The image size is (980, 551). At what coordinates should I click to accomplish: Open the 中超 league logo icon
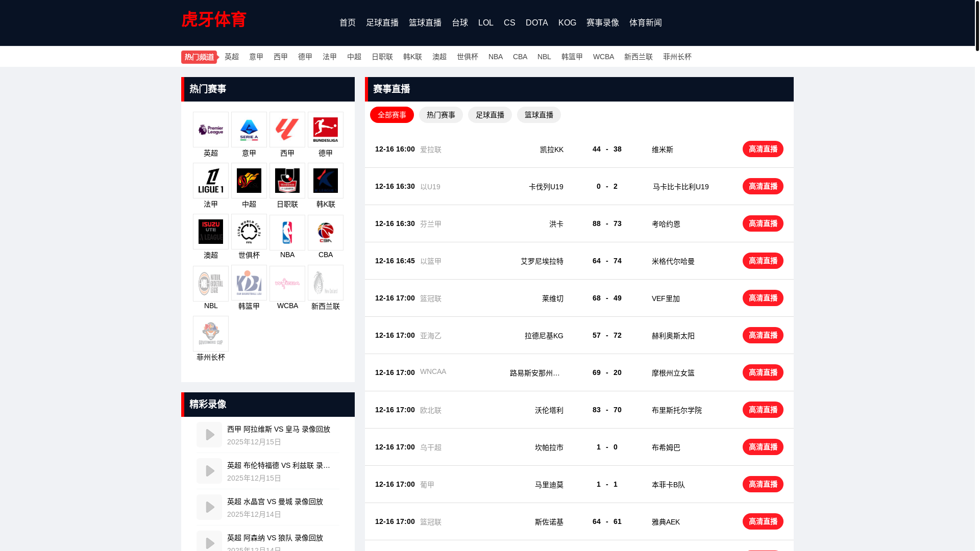click(249, 181)
